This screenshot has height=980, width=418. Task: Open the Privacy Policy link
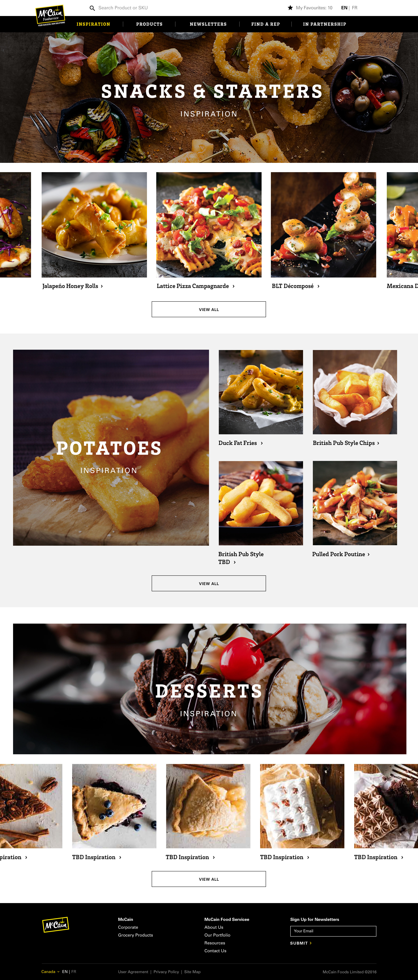166,972
